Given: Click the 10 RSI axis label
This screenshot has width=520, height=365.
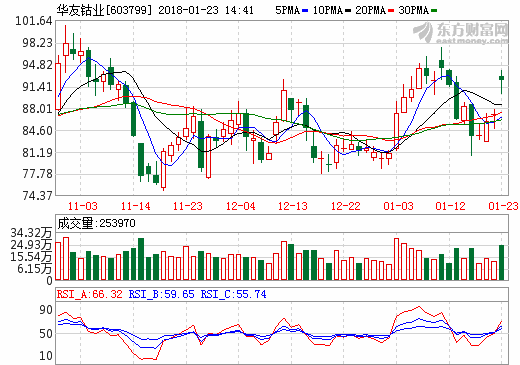Looking at the screenshot, I should [x=46, y=356].
